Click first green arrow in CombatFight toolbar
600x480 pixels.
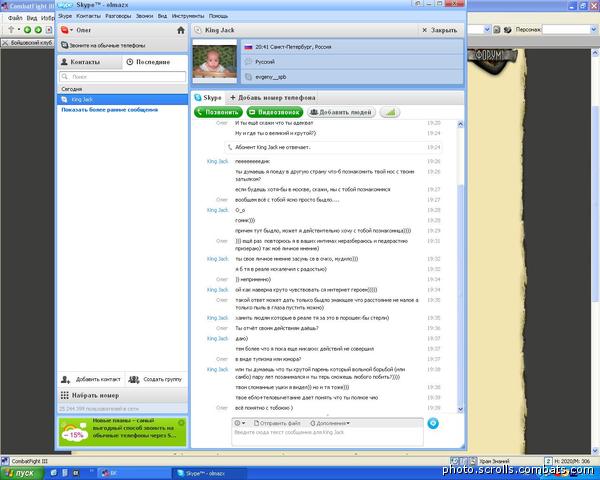(28, 30)
